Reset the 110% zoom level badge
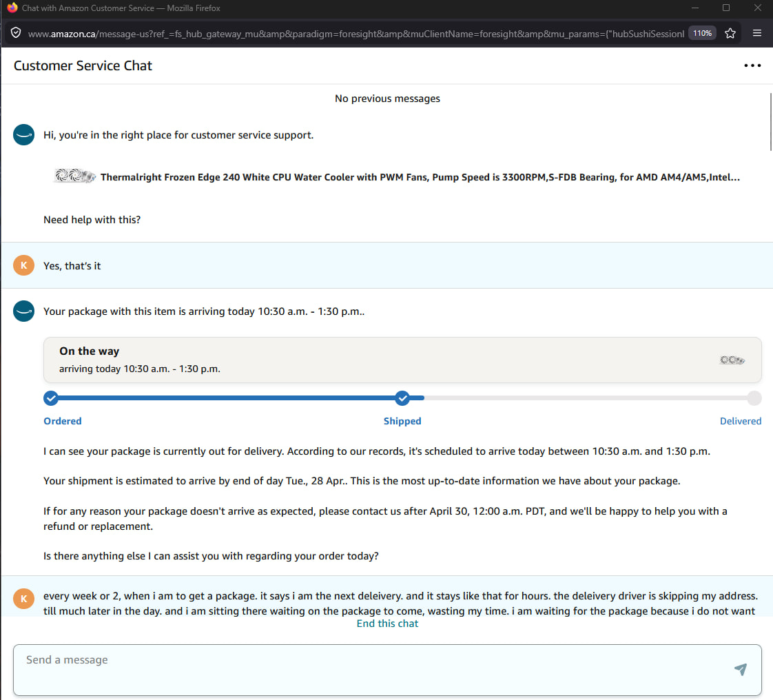The height and width of the screenshot is (700, 773). (x=702, y=33)
